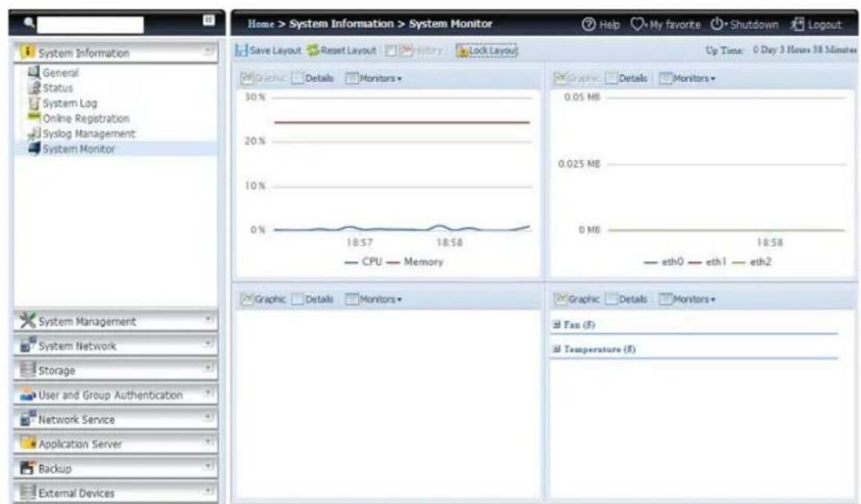Click the History button
The width and height of the screenshot is (861, 504).
tap(422, 51)
